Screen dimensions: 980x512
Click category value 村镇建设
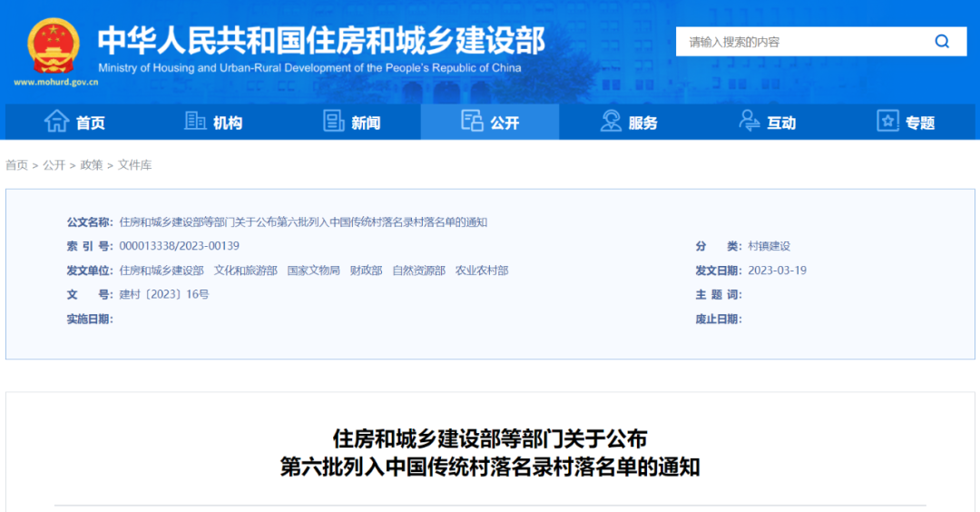[x=769, y=246]
